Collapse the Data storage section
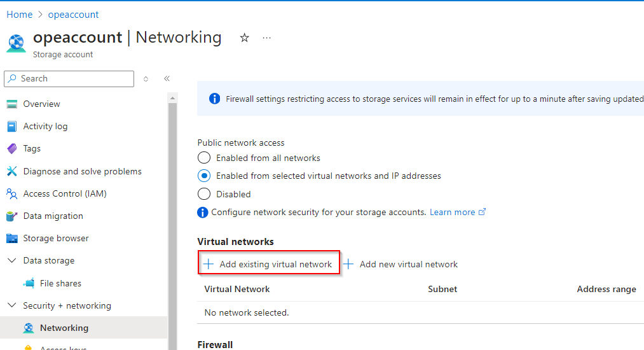The image size is (644, 350). (x=11, y=261)
